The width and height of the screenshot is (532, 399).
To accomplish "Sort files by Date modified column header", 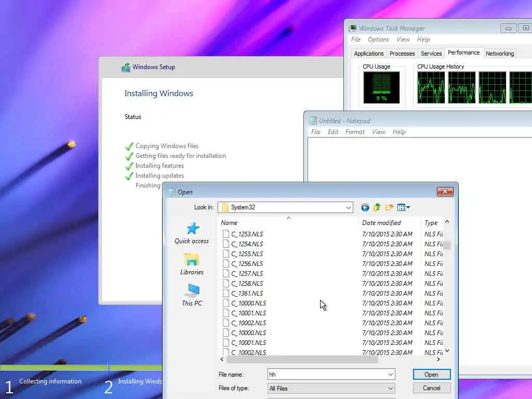I will [x=389, y=222].
